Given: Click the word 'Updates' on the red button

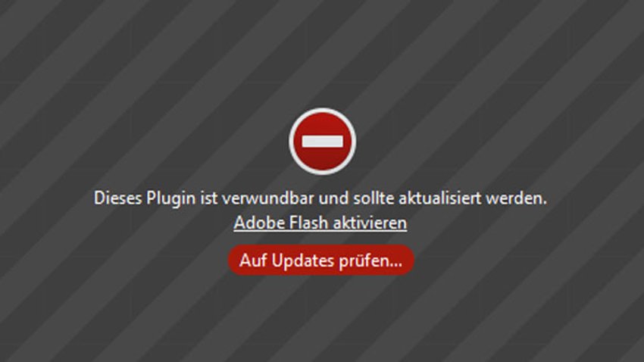Looking at the screenshot, I should click(303, 261).
